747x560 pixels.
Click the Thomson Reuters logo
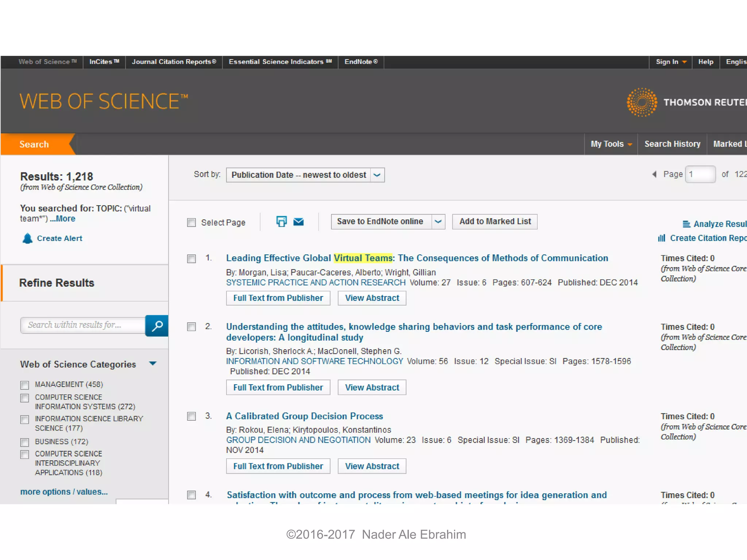(642, 102)
